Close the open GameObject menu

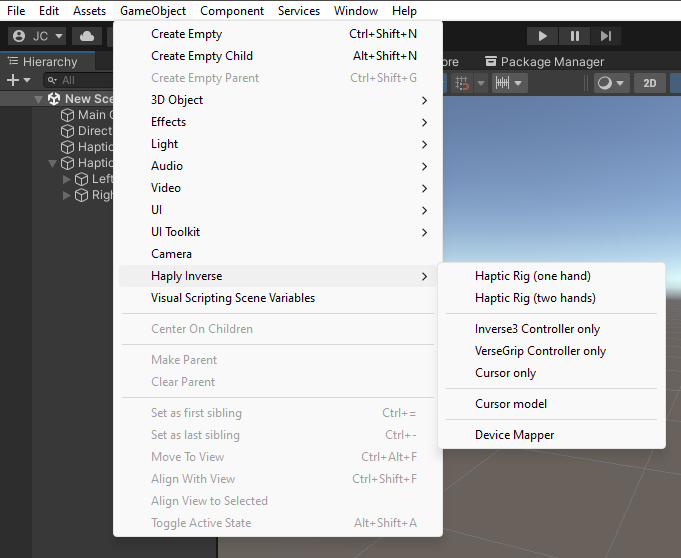(153, 11)
